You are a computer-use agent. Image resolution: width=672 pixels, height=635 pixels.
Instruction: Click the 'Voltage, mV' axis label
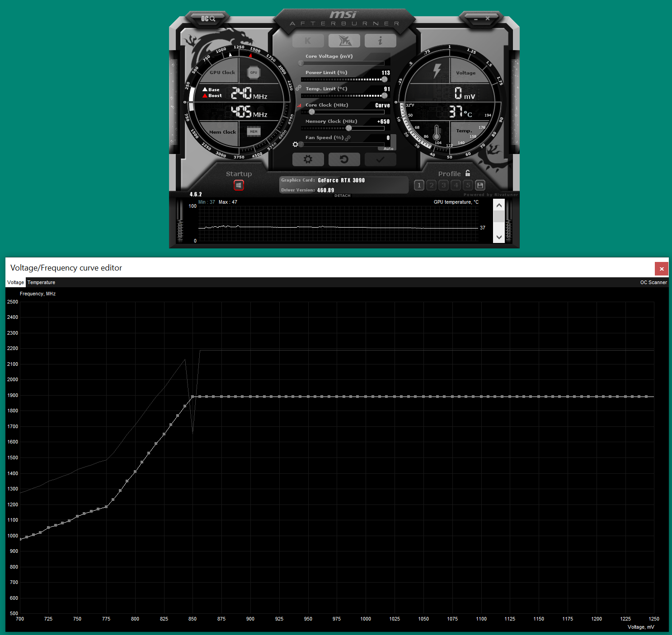pyautogui.click(x=641, y=627)
